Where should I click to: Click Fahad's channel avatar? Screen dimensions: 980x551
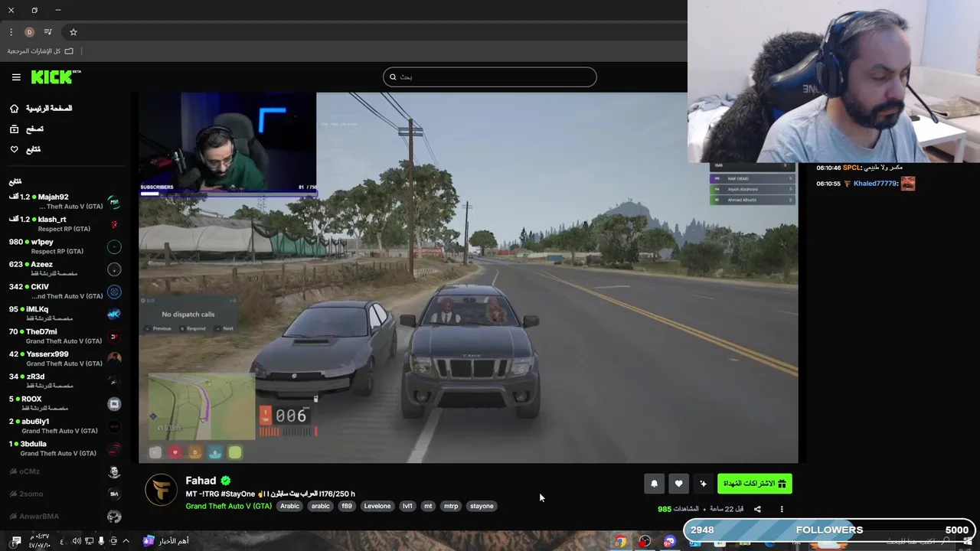tap(161, 490)
